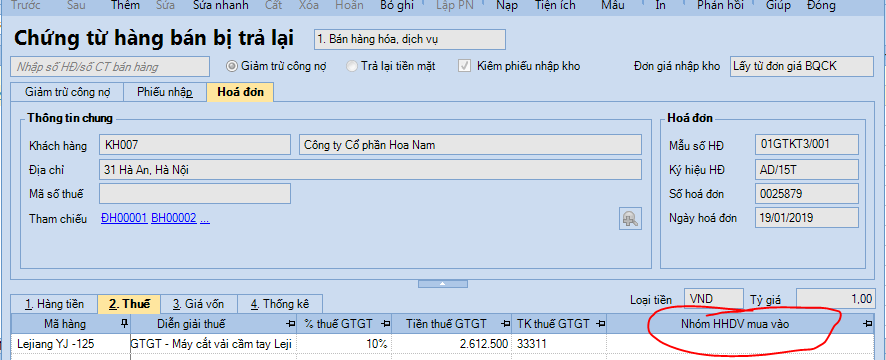Select Giảm trừ công nợ radio option

click(277, 66)
